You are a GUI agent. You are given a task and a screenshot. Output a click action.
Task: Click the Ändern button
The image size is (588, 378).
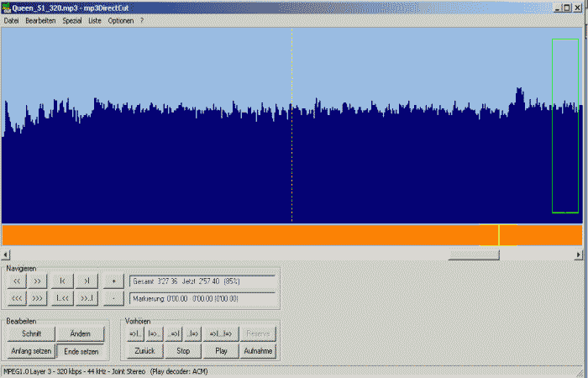point(81,334)
